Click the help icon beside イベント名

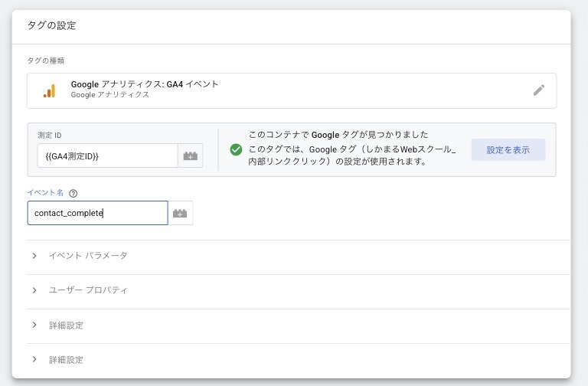pyautogui.click(x=73, y=193)
